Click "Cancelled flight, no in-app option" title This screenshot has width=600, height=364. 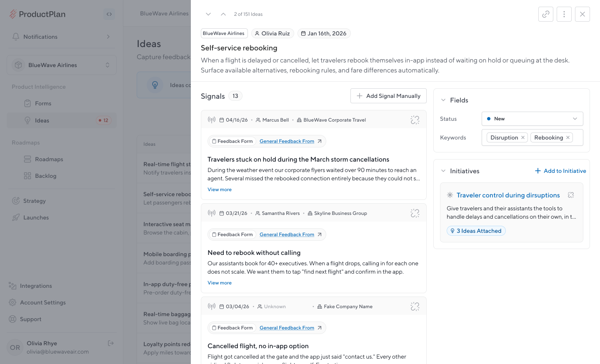click(258, 346)
